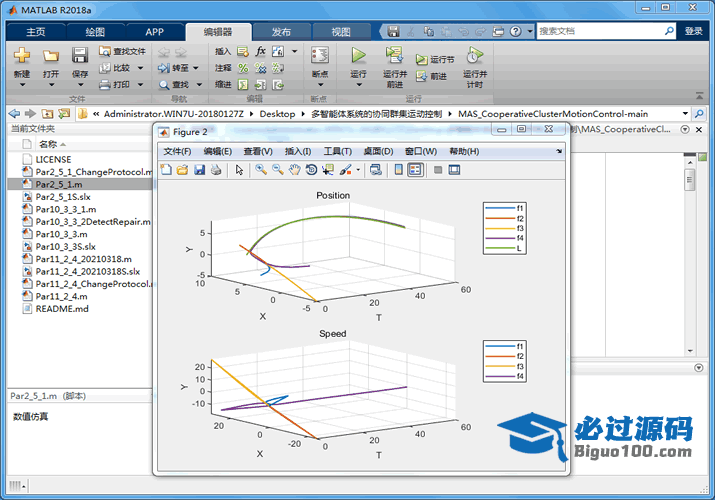The height and width of the screenshot is (500, 715).
Task: Select the Rotate 3D tool in Figure toolbar
Action: click(x=311, y=170)
